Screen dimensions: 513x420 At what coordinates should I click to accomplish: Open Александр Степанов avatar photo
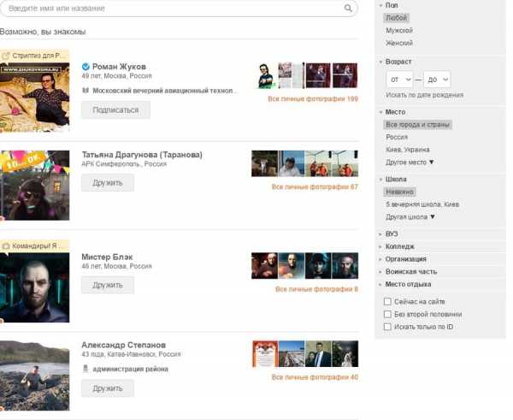(35, 376)
